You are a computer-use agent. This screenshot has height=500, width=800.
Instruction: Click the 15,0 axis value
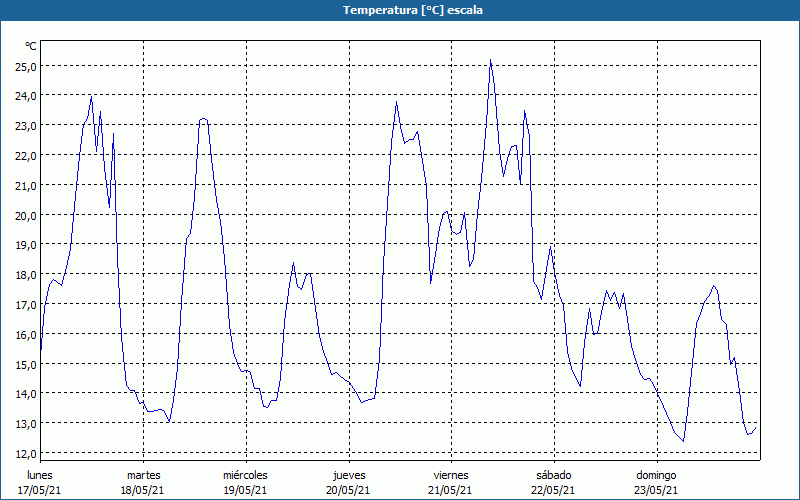27,364
